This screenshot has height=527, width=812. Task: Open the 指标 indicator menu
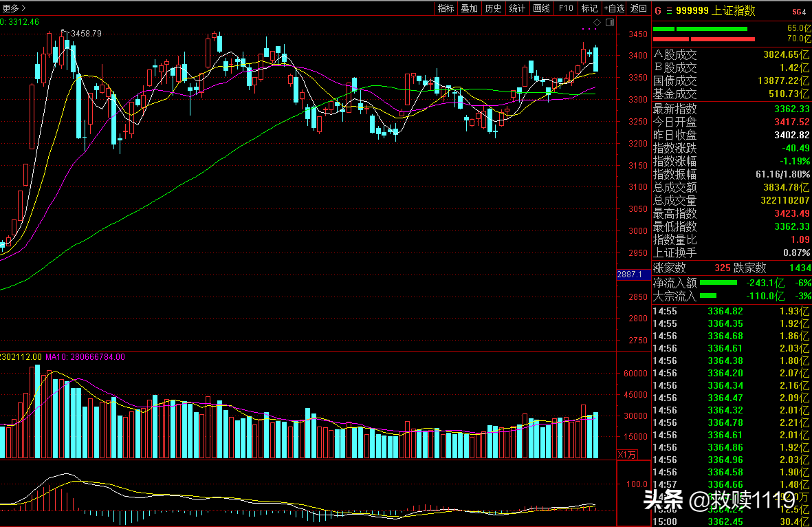446,8
